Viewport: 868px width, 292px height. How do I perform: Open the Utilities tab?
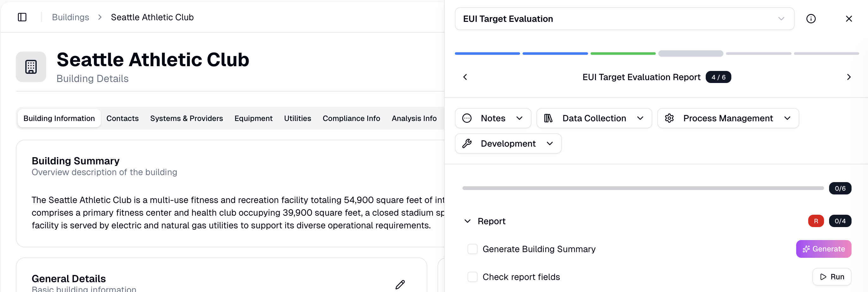(x=297, y=118)
